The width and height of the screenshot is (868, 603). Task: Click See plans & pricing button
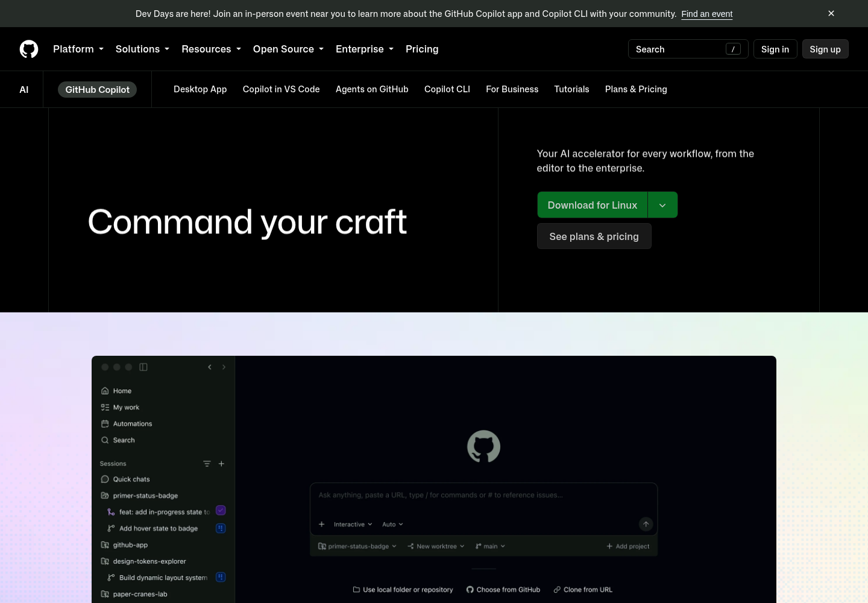594,236
